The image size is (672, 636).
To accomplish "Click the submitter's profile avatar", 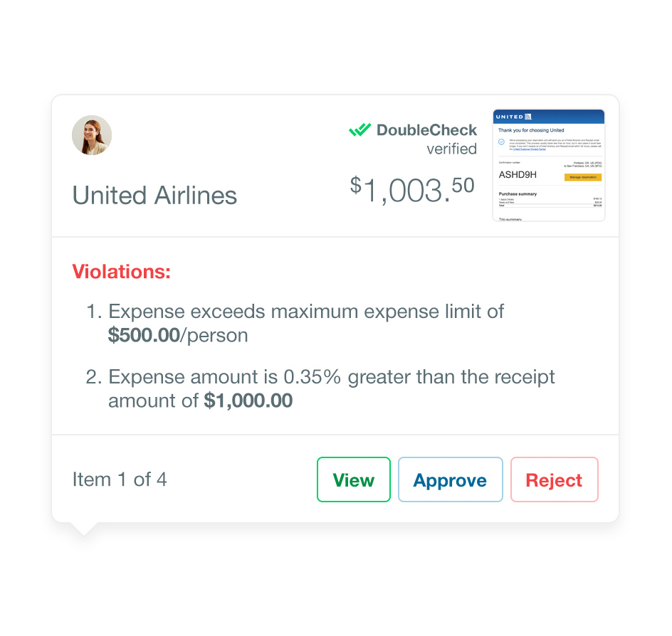I will (92, 135).
